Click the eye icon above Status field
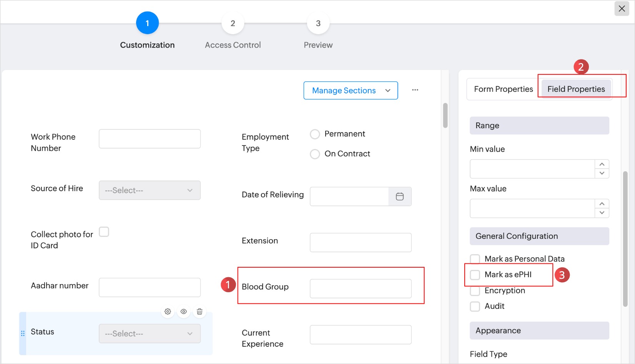Screen dimensions: 635x364 click(184, 311)
